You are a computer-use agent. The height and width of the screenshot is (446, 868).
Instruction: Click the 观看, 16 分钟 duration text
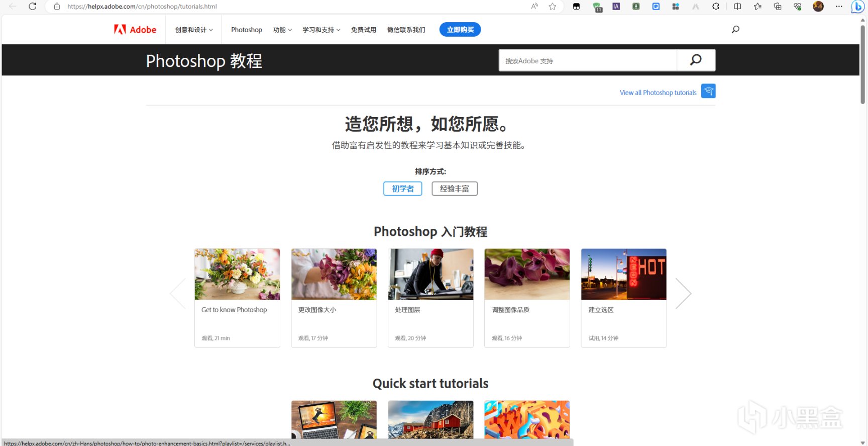pos(507,338)
